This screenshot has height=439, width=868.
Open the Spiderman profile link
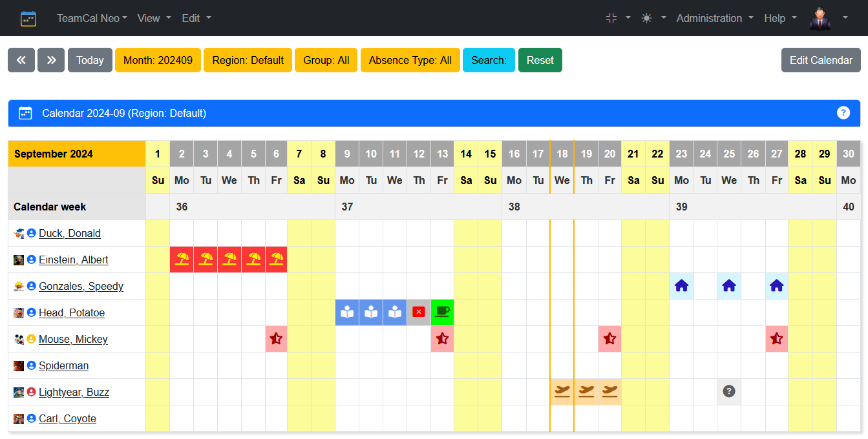click(63, 365)
